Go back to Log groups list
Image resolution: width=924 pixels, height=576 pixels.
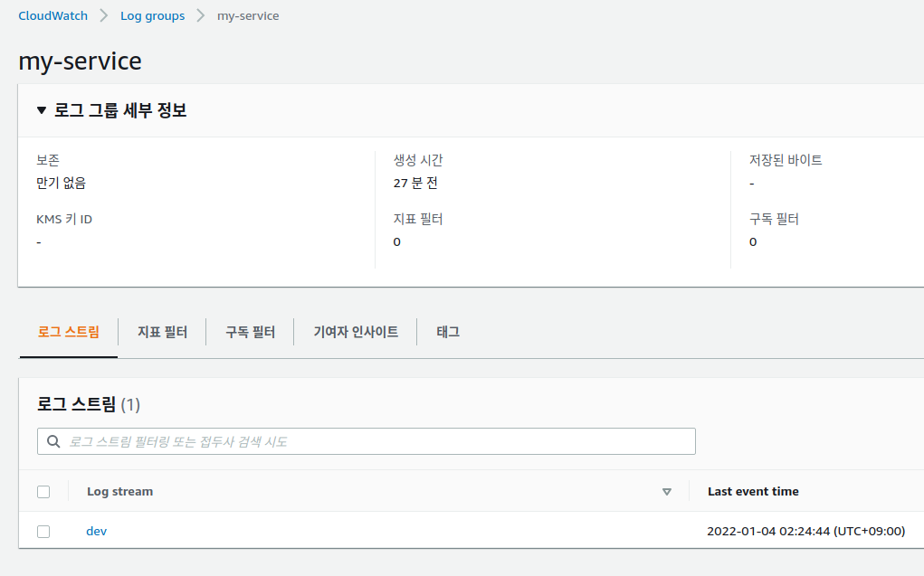152,14
